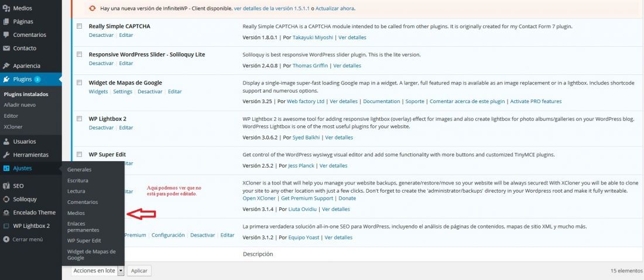Deactivate Really Simple CAPTCHA plugin
The height and width of the screenshot is (280, 644).
click(x=101, y=35)
